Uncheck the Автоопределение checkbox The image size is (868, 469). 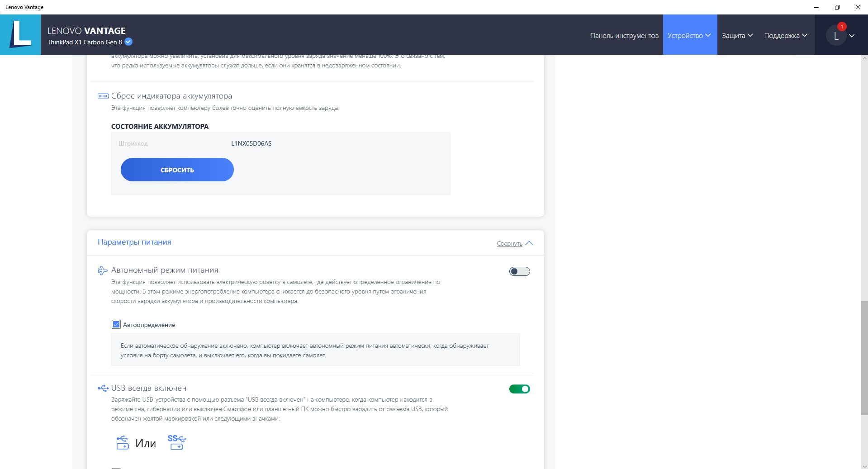(116, 324)
